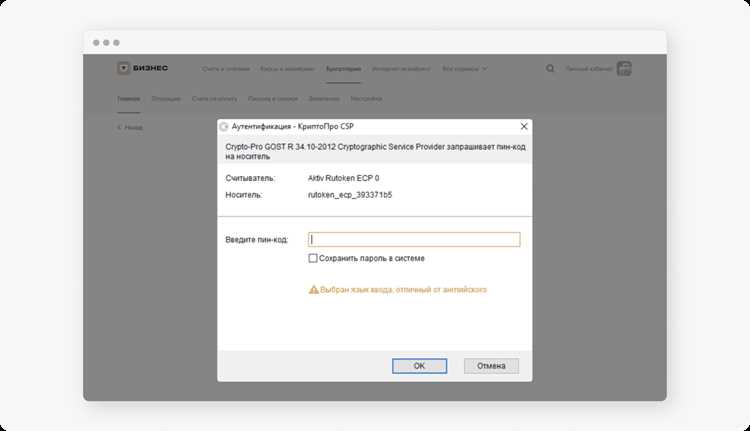Image resolution: width=750 pixels, height=431 pixels.
Task: Open the Счета и платежи navigation item
Action: [226, 69]
